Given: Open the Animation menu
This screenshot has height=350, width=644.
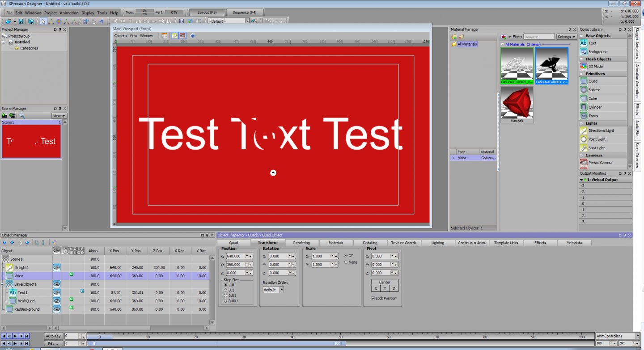Looking at the screenshot, I should tap(69, 13).
